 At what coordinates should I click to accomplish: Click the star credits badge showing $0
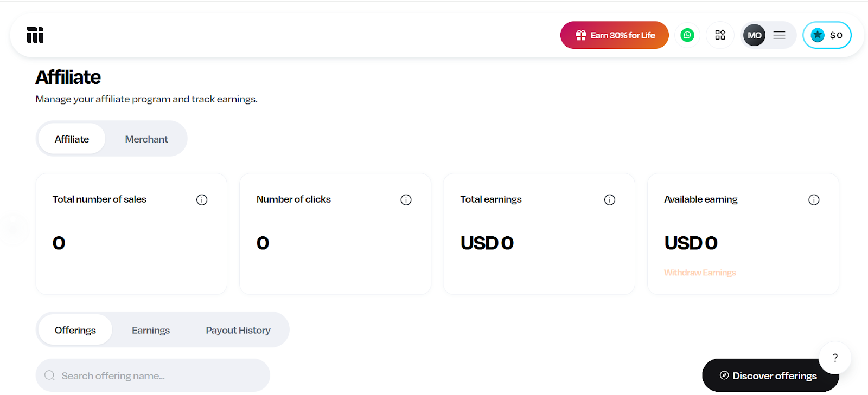pyautogui.click(x=826, y=35)
